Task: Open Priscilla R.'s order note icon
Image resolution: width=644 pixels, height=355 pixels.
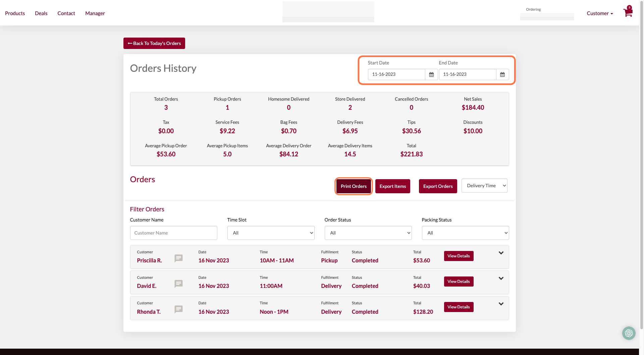Action: point(178,258)
